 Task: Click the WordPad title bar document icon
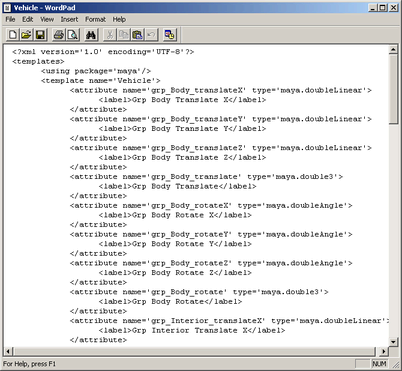[7, 8]
